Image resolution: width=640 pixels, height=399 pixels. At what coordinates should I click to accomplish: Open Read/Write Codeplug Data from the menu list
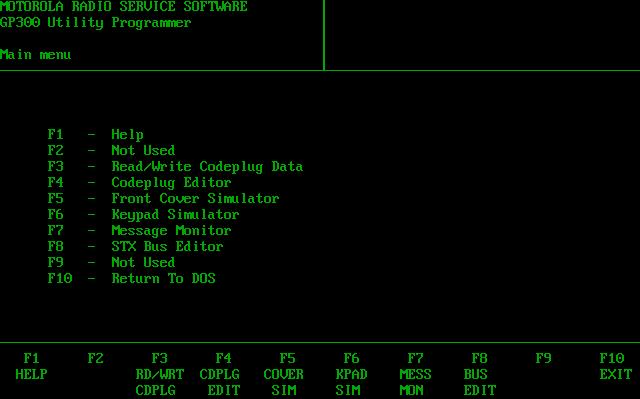(x=175, y=166)
